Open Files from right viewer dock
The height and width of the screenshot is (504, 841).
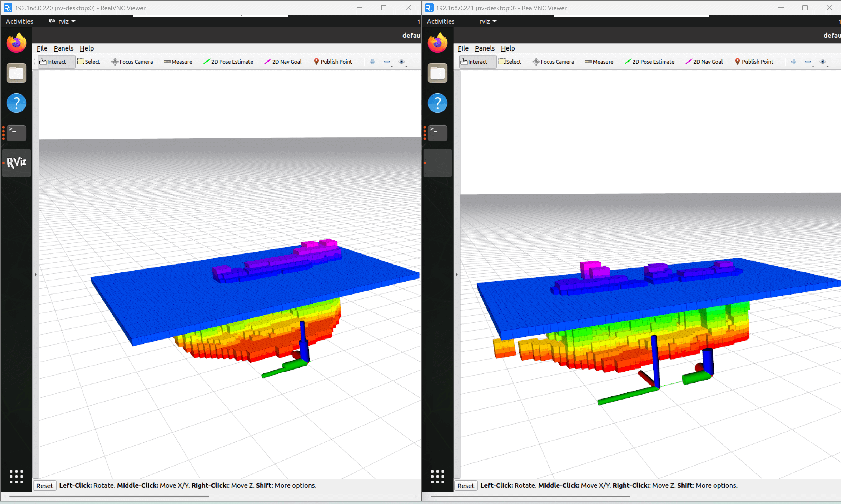(x=437, y=73)
